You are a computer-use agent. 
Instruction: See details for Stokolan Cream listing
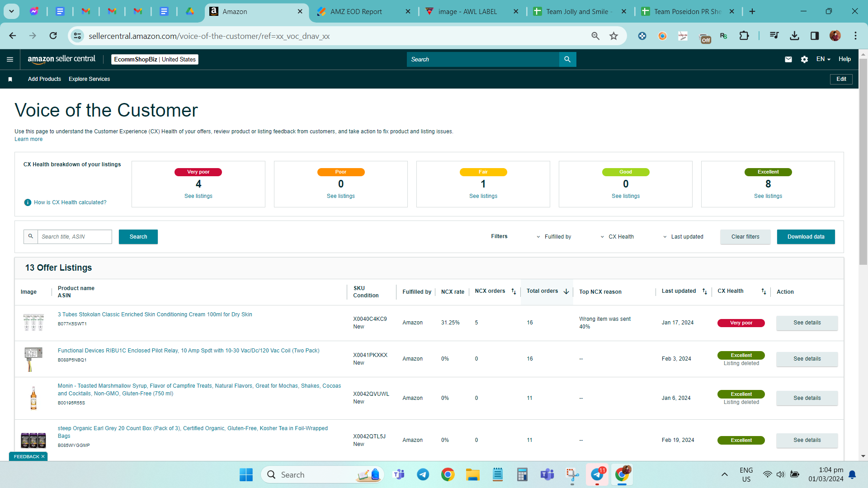point(807,323)
